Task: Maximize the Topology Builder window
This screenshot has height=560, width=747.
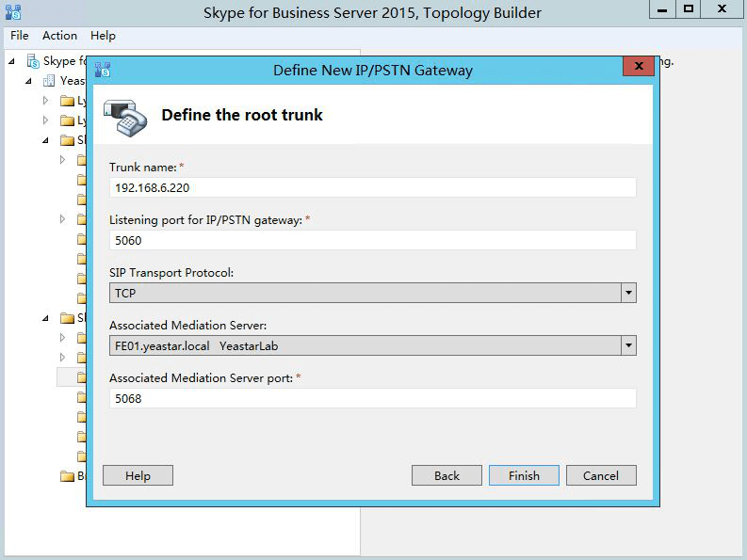Action: click(689, 9)
